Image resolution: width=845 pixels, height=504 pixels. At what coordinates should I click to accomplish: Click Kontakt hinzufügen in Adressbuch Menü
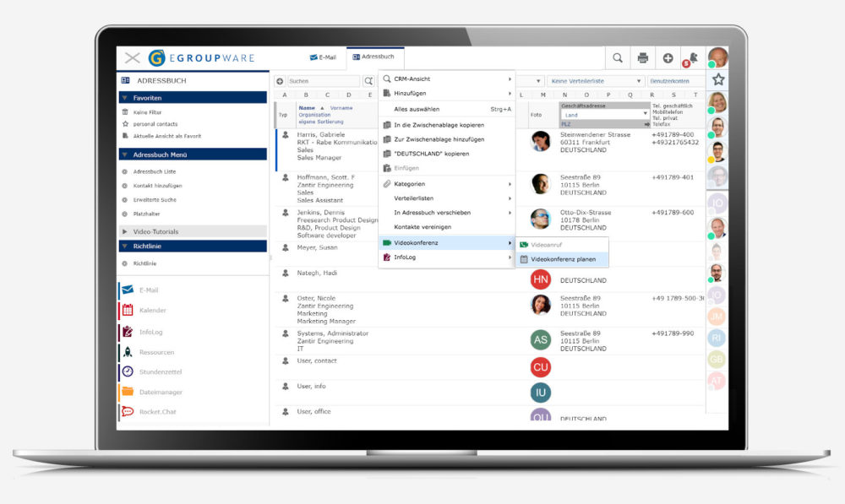pyautogui.click(x=157, y=186)
